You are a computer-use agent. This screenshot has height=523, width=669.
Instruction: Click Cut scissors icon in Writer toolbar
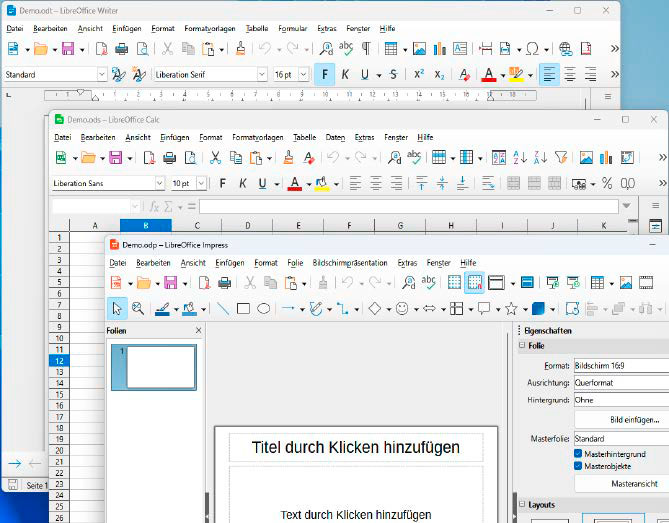(167, 49)
